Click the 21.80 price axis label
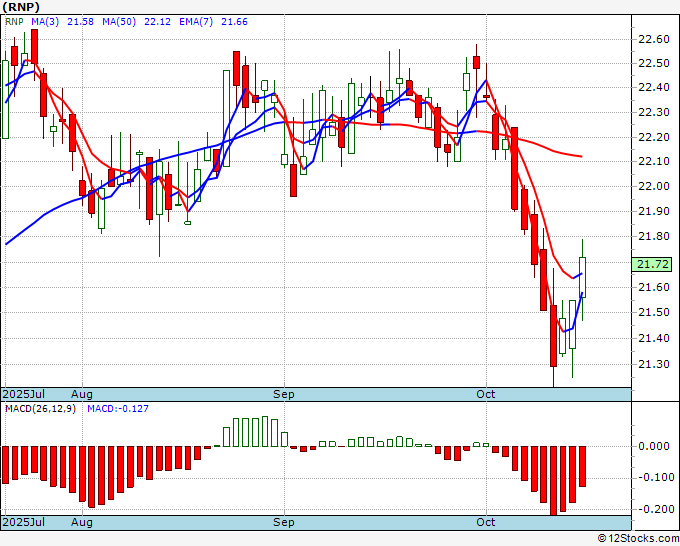The image size is (680, 546). [654, 237]
